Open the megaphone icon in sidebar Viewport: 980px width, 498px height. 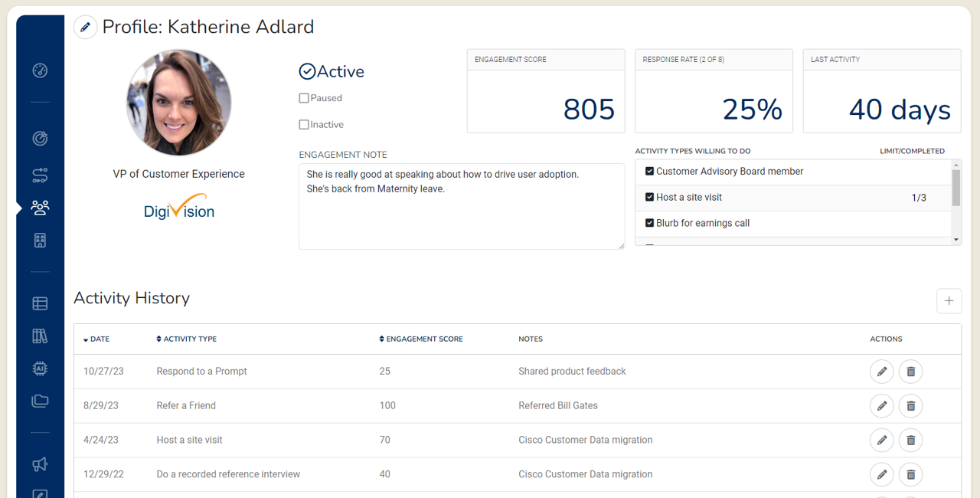click(x=40, y=464)
